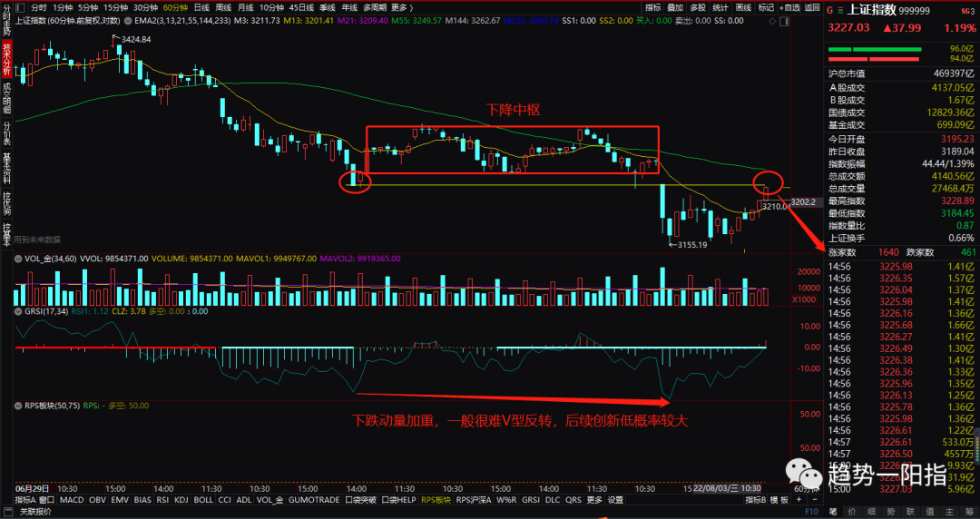The width and height of the screenshot is (980, 519).
Task: Select the ADL indicator
Action: pyautogui.click(x=244, y=500)
